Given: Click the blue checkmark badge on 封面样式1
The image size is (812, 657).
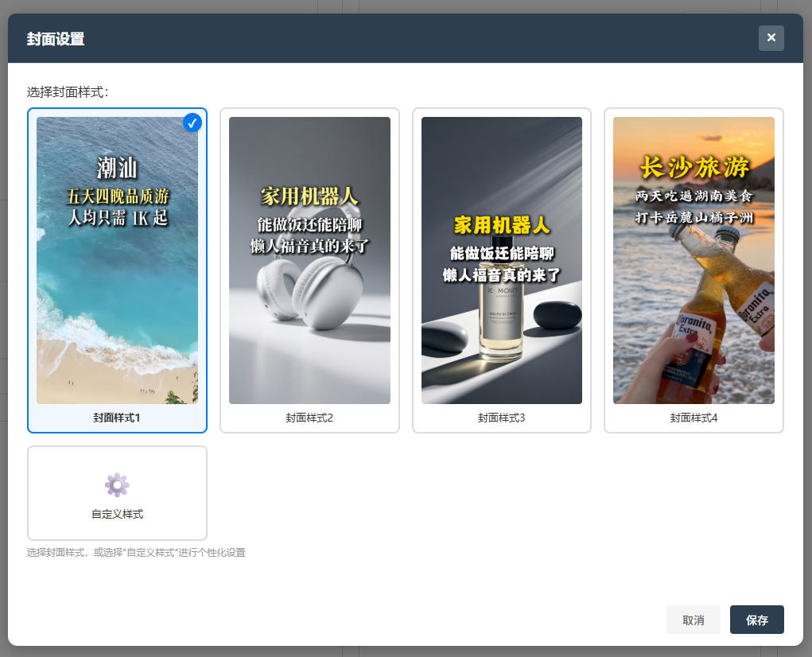Looking at the screenshot, I should 192,122.
